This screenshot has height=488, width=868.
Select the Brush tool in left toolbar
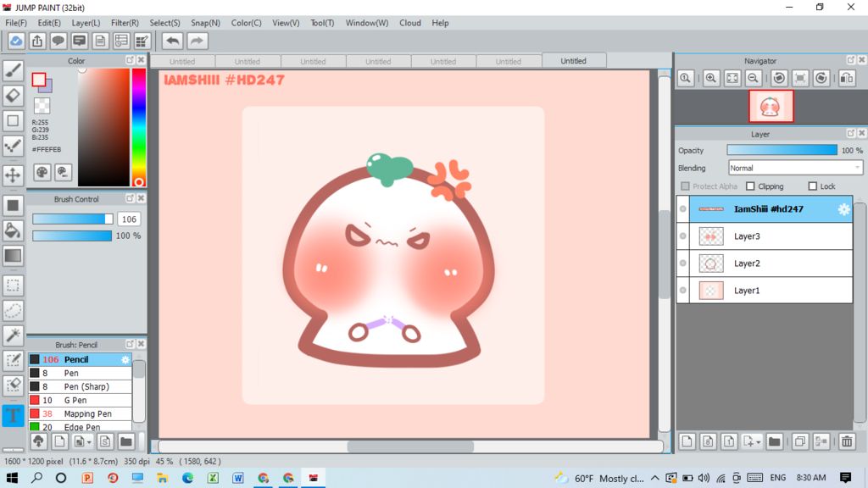click(x=13, y=70)
